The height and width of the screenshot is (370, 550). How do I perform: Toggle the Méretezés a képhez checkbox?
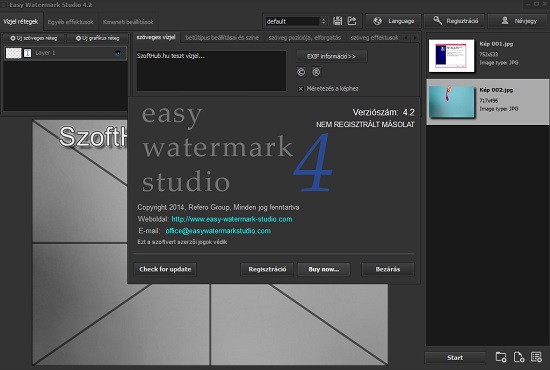coord(301,89)
